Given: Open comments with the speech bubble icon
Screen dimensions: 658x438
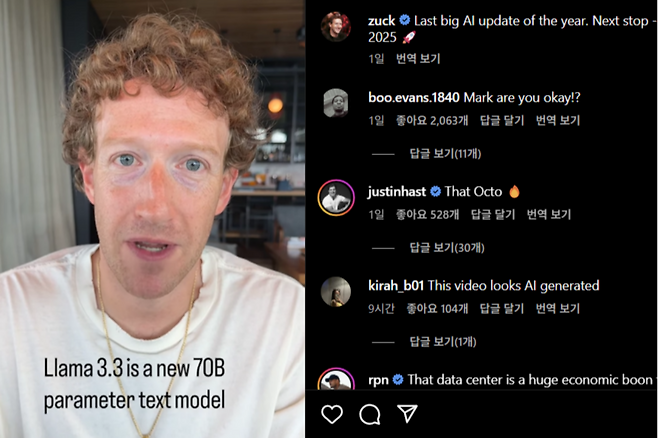Looking at the screenshot, I should click(x=370, y=415).
